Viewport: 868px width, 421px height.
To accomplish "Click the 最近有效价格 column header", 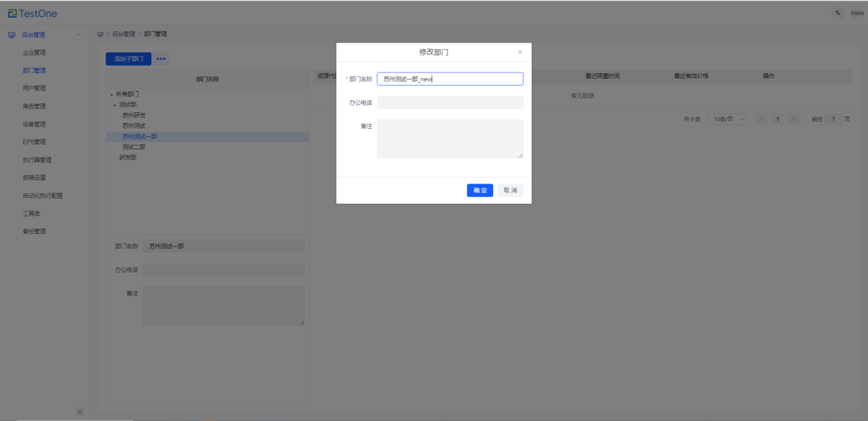I will [691, 76].
